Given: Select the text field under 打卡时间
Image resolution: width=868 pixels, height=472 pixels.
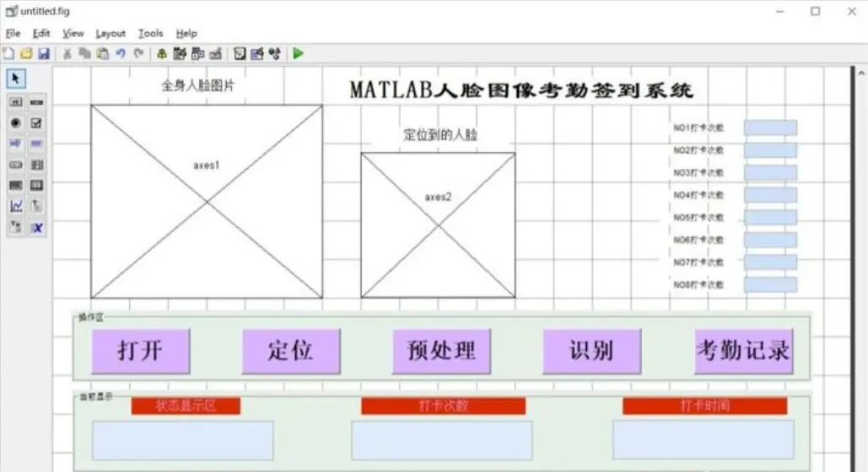Looking at the screenshot, I should coord(704,441).
